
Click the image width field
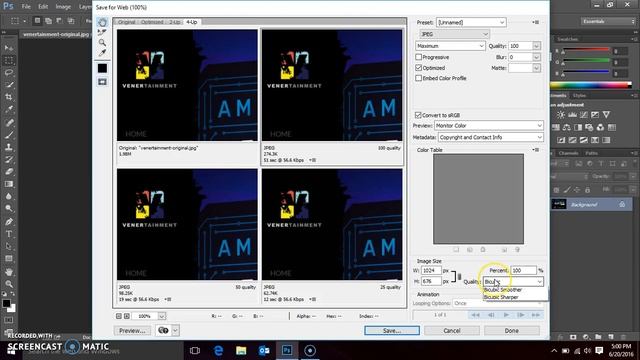click(431, 270)
